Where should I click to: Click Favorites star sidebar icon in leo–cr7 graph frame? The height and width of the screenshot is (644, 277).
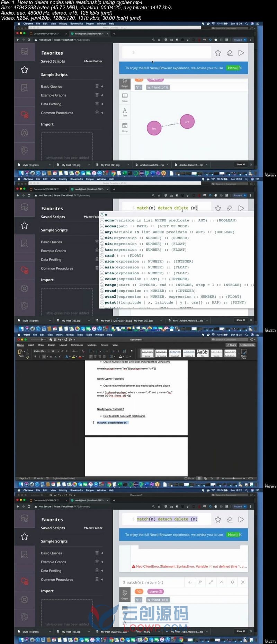pos(25,70)
